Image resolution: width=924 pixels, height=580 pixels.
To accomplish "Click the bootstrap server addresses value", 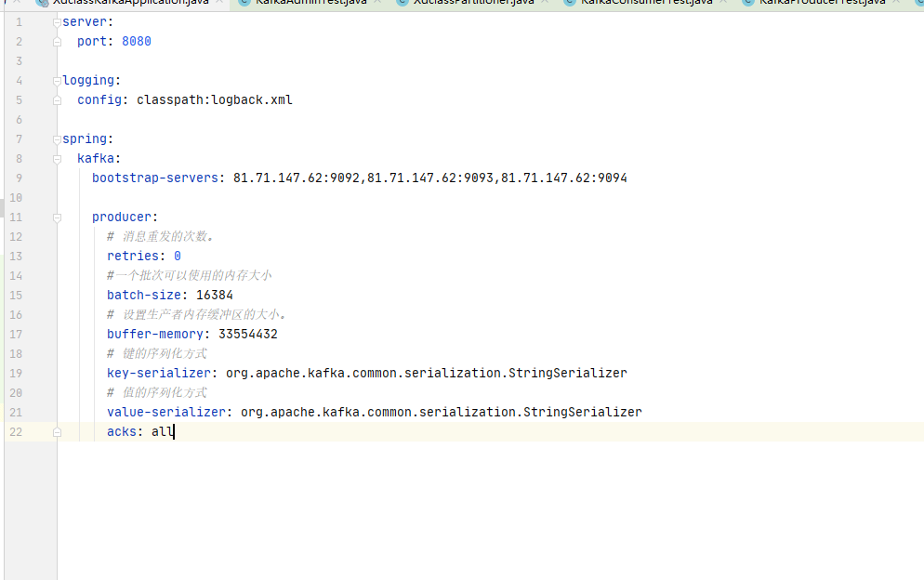I will click(x=430, y=178).
